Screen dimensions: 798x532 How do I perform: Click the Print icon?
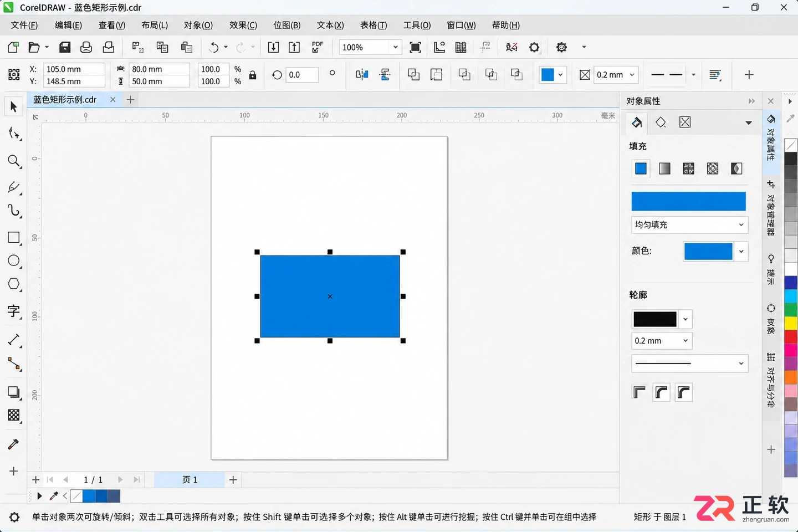pyautogui.click(x=86, y=47)
